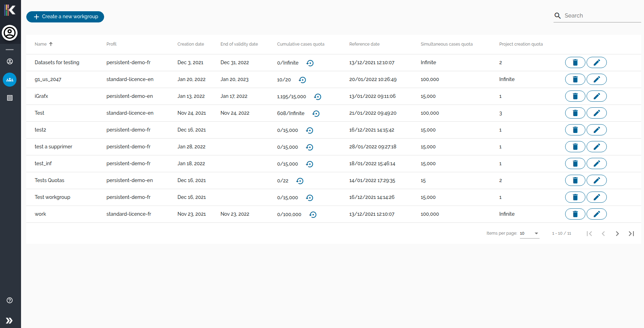Go to previous page
The width and height of the screenshot is (644, 328).
[603, 234]
